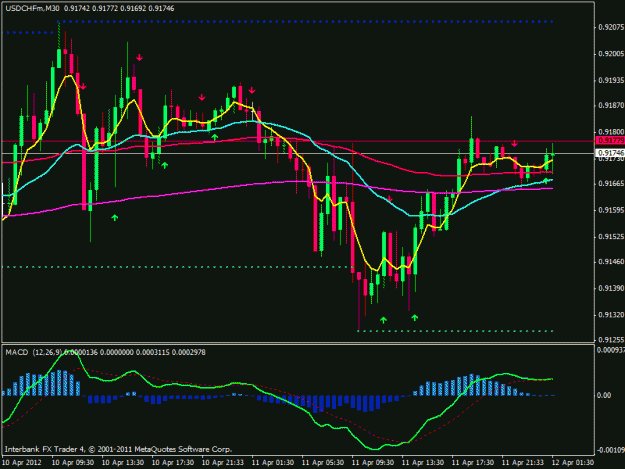Click the red sell arrow near 11 Apr 21:33

click(515, 143)
